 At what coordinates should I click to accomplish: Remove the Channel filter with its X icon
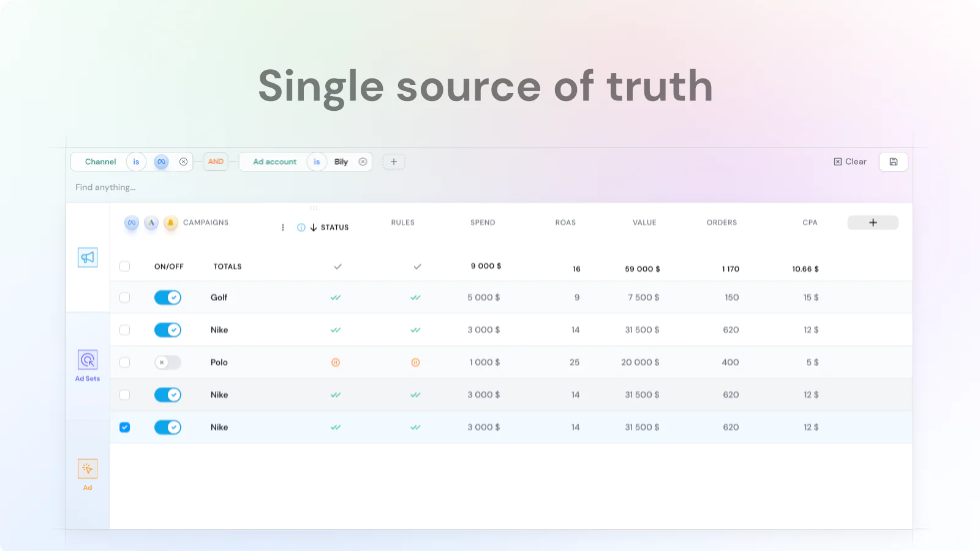pyautogui.click(x=183, y=162)
